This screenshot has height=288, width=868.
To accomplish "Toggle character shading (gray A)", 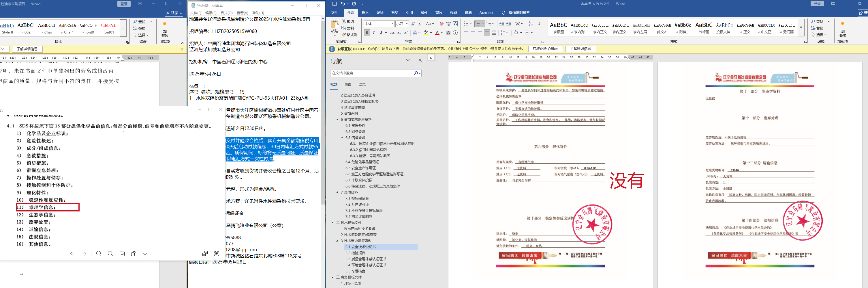I will 448,33.
